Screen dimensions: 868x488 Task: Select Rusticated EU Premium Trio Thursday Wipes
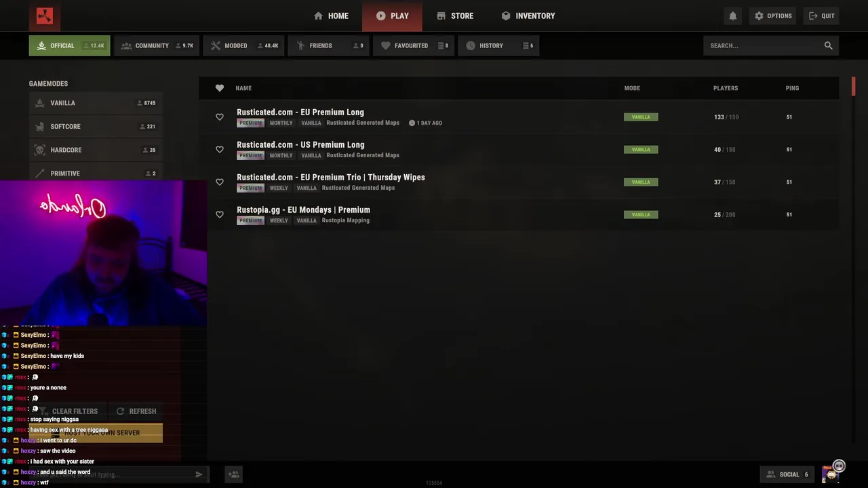click(519, 182)
